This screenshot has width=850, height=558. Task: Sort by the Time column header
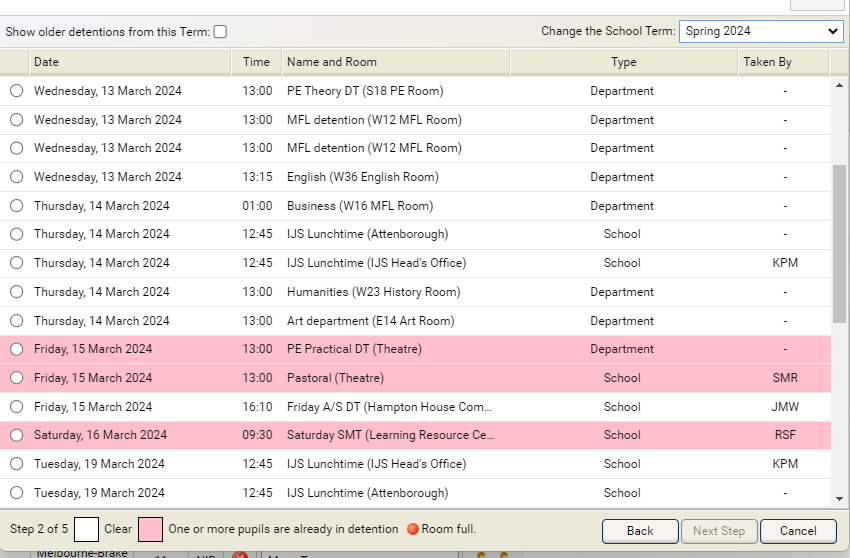click(x=257, y=62)
